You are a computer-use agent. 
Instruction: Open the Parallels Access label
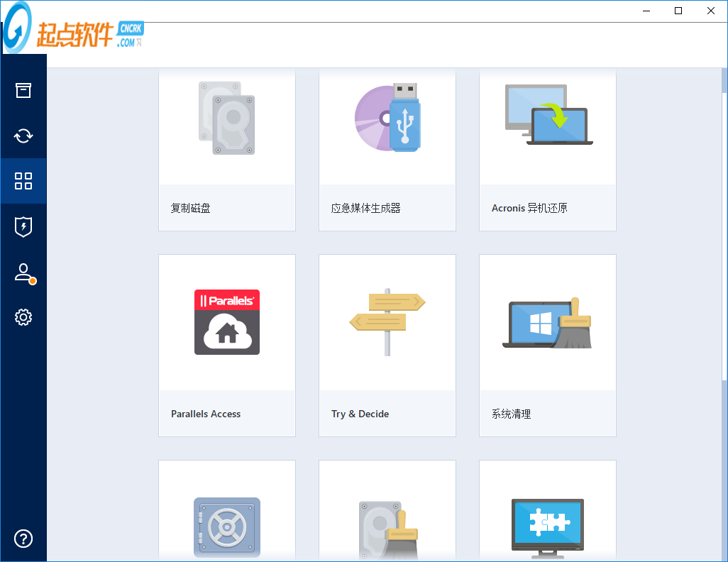206,414
